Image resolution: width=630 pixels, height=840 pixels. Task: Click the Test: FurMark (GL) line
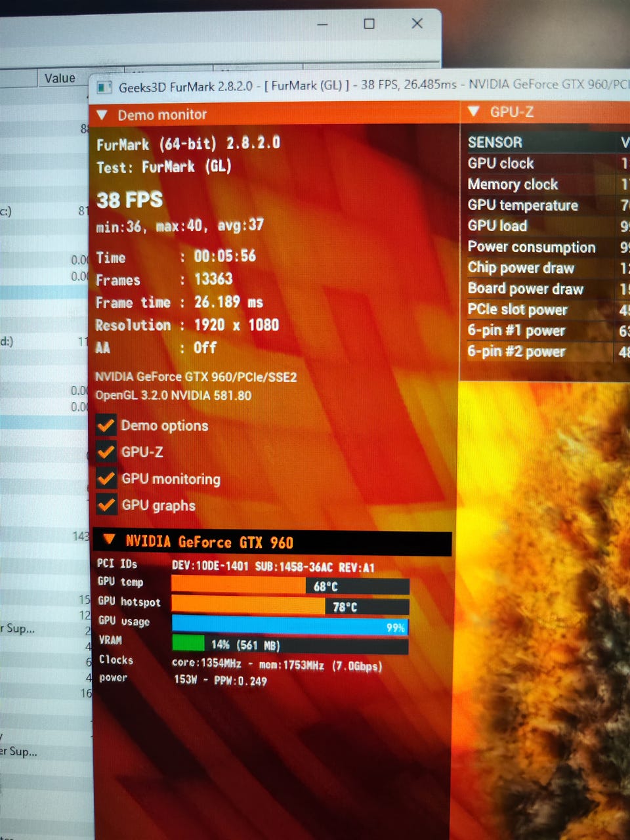164,167
